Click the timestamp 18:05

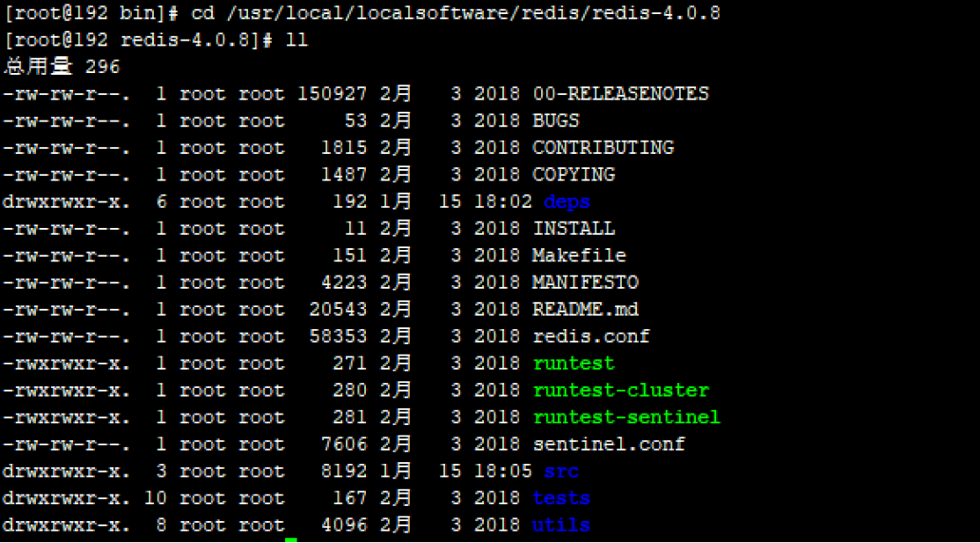point(502,471)
